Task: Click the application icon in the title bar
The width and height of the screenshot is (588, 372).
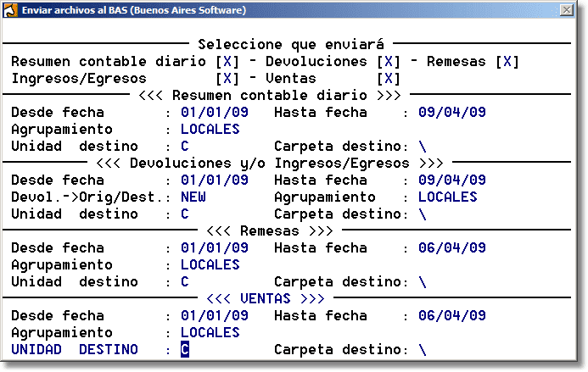Action: point(10,10)
